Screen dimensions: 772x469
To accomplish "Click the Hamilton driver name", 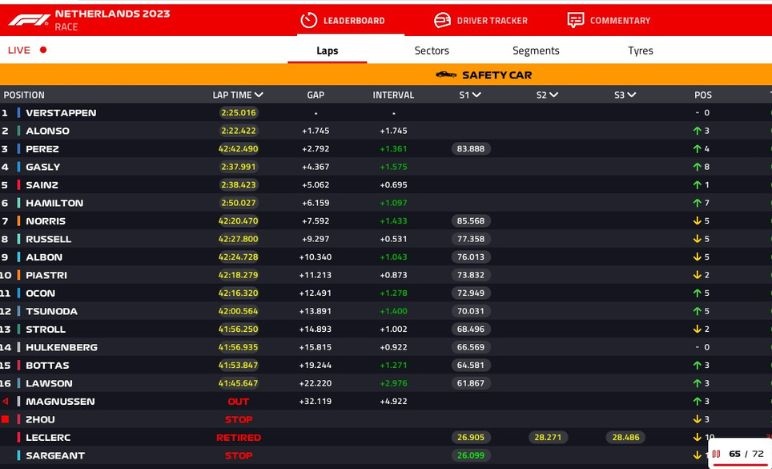I will [x=54, y=203].
